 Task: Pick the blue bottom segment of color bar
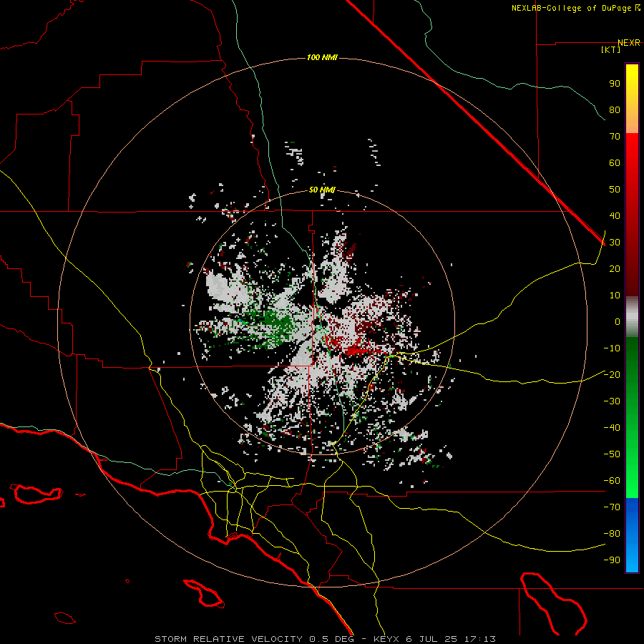[632, 535]
